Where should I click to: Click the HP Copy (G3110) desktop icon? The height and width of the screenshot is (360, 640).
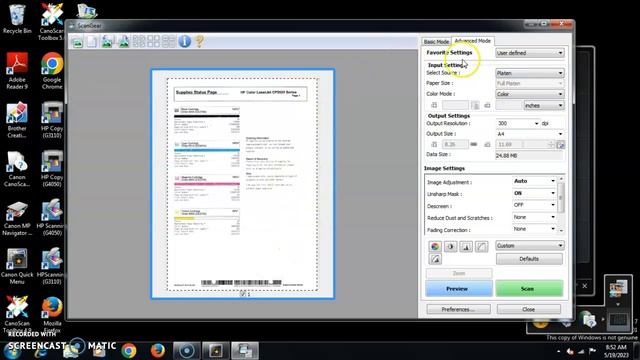[x=52, y=120]
